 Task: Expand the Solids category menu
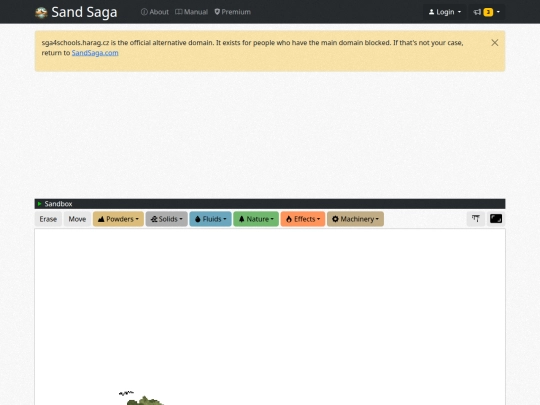coord(167,219)
